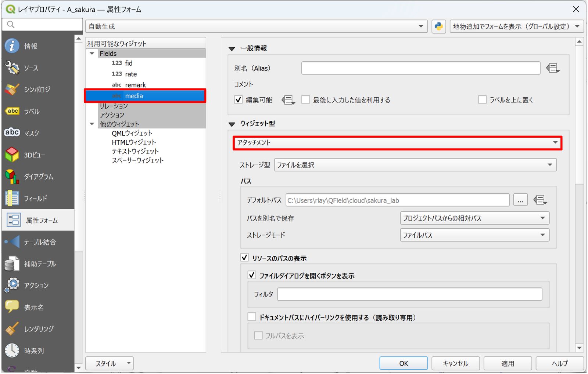This screenshot has height=374, width=588.
Task: Click the キャンセル button
Action: point(455,363)
